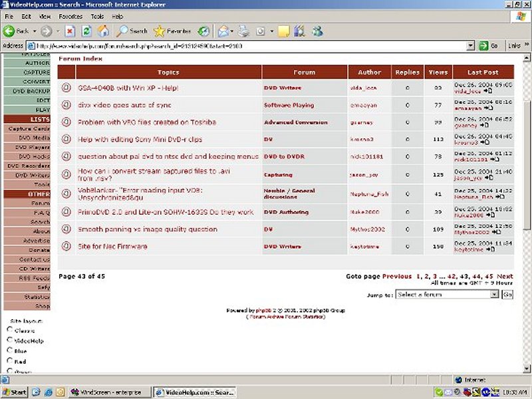
Task: Select the VideoHelp site layout radio
Action: tap(10, 340)
